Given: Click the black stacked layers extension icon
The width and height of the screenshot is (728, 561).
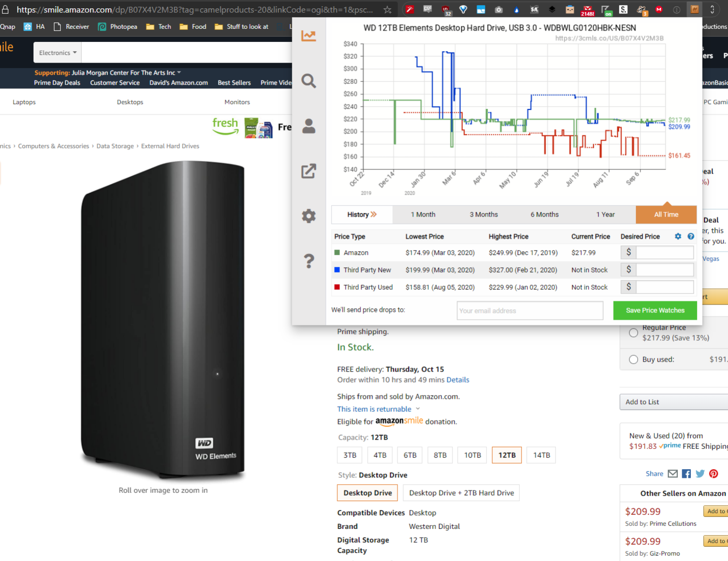Looking at the screenshot, I should [552, 10].
